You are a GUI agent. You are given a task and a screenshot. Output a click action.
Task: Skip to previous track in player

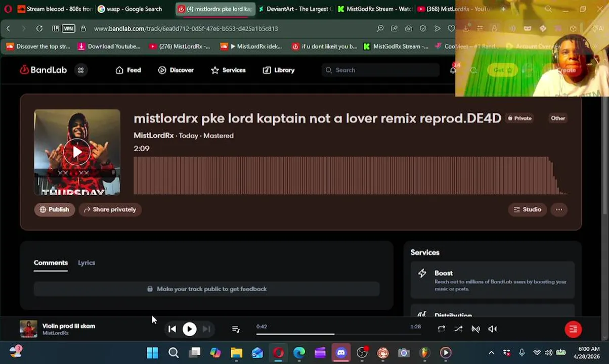(x=172, y=329)
